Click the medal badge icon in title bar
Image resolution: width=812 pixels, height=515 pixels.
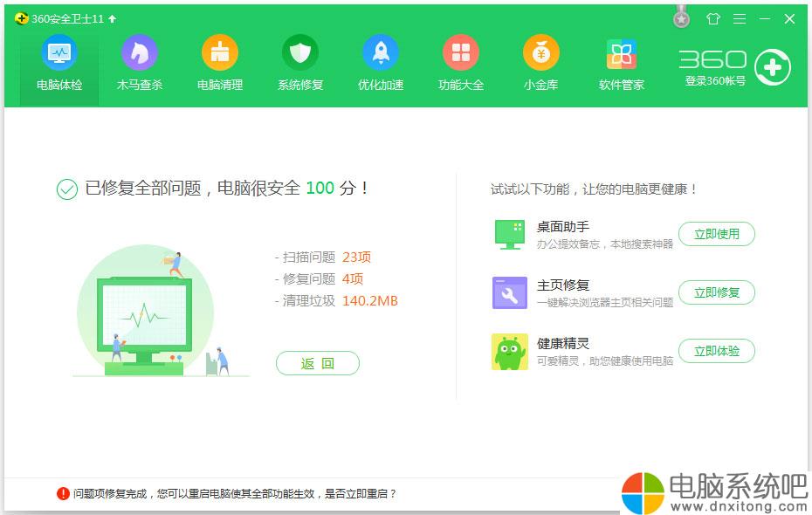pos(682,17)
